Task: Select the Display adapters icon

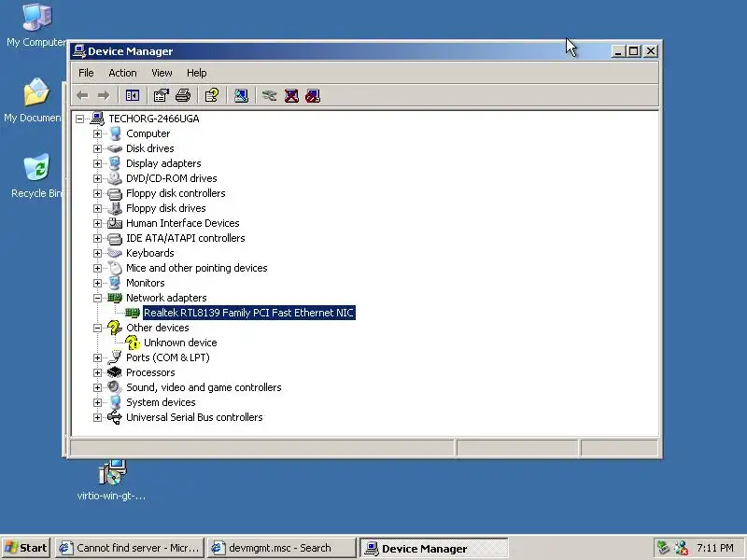Action: point(115,163)
